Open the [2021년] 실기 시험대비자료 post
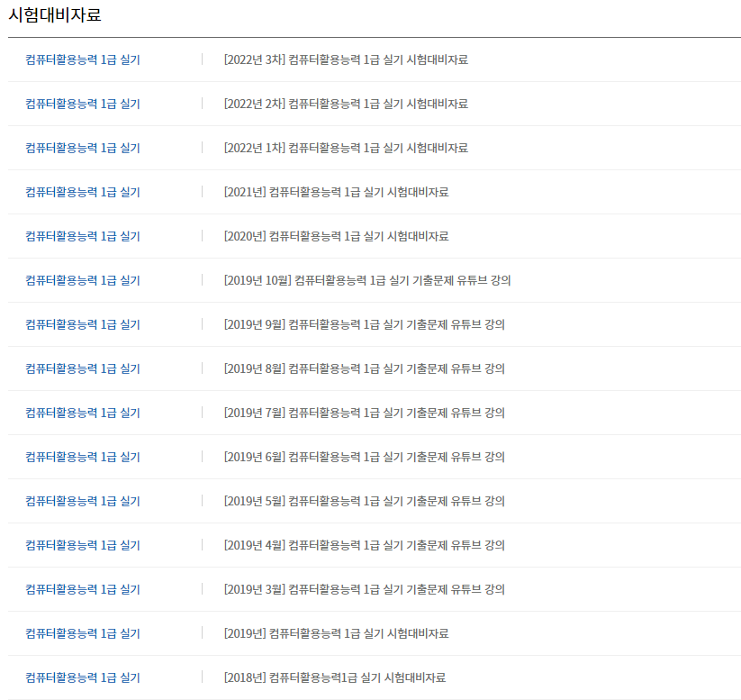Screen dimensions: 741x700 [336, 193]
